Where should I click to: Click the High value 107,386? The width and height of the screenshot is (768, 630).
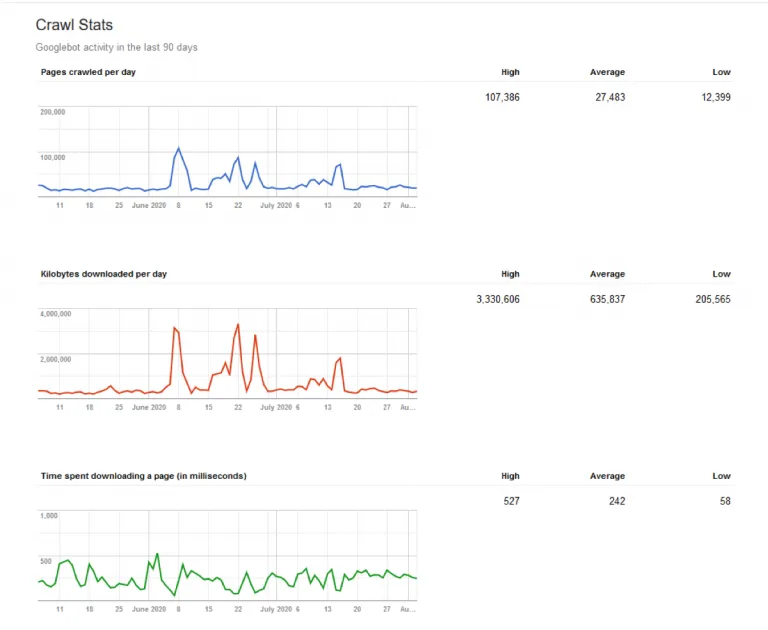point(502,97)
